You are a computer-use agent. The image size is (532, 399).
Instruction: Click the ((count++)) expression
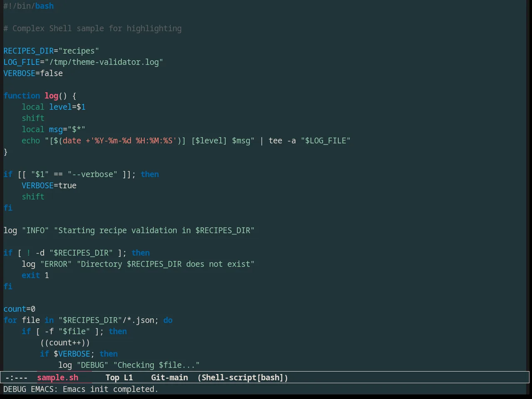(65, 342)
